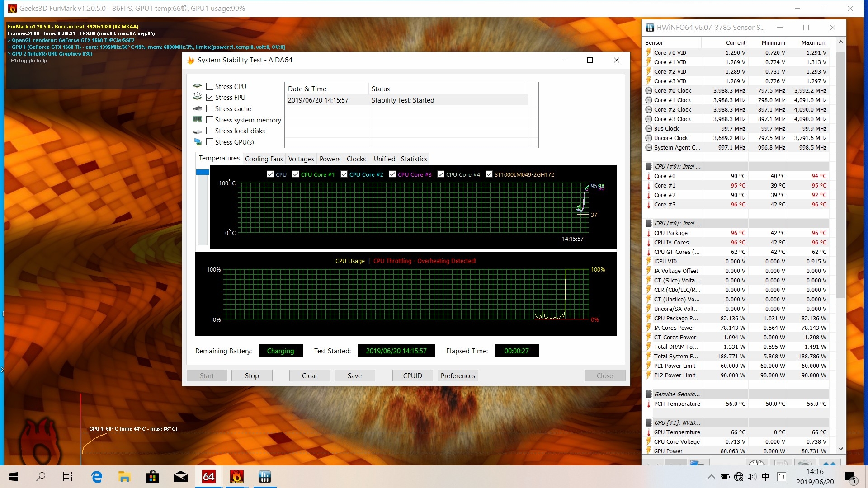Click the temperature graph vertical blue slider

click(x=203, y=172)
